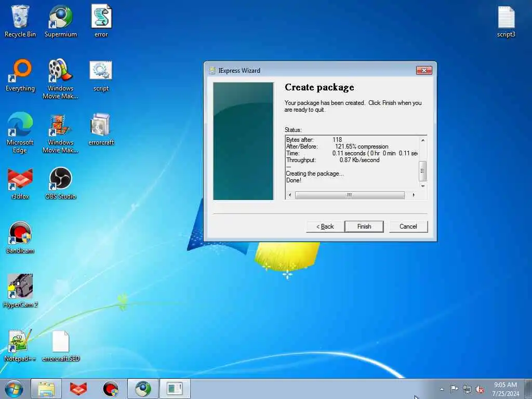
Task: Go back with the < Back button
Action: pyautogui.click(x=325, y=227)
